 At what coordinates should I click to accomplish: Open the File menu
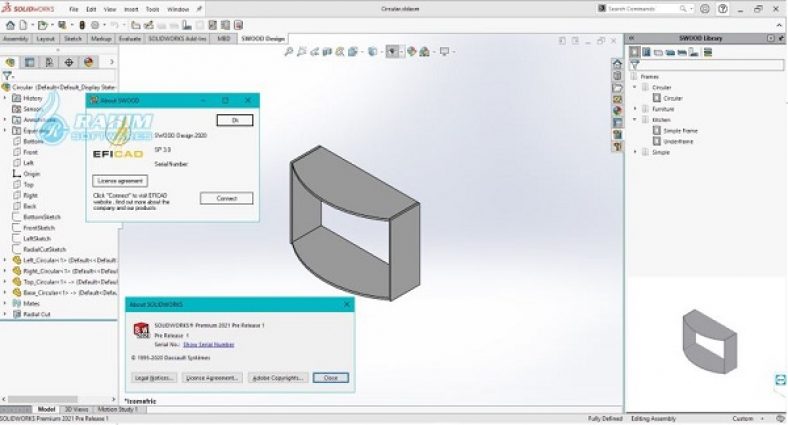[x=73, y=10]
